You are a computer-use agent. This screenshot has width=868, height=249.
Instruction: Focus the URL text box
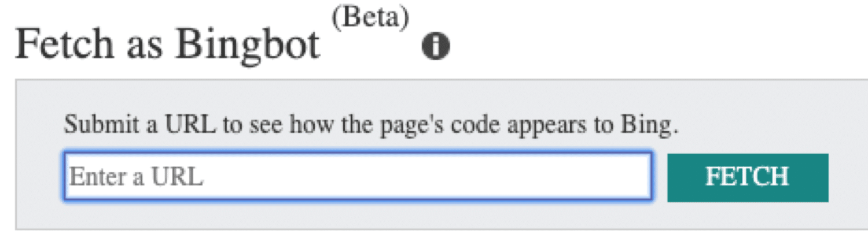(358, 176)
